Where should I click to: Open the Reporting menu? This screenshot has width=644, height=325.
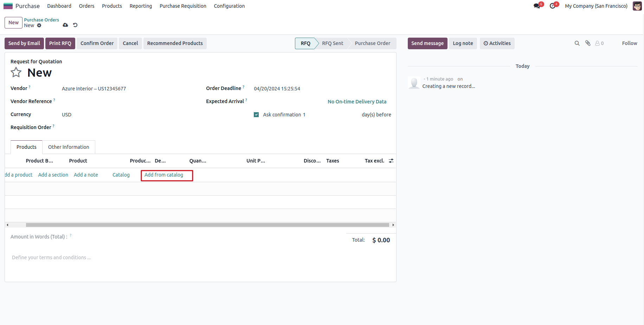click(x=141, y=6)
